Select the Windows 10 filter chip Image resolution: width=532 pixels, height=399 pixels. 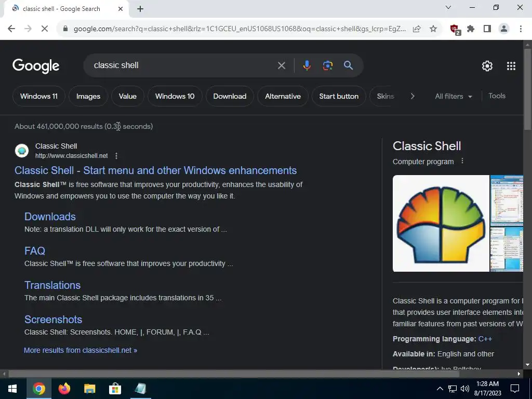point(175,96)
